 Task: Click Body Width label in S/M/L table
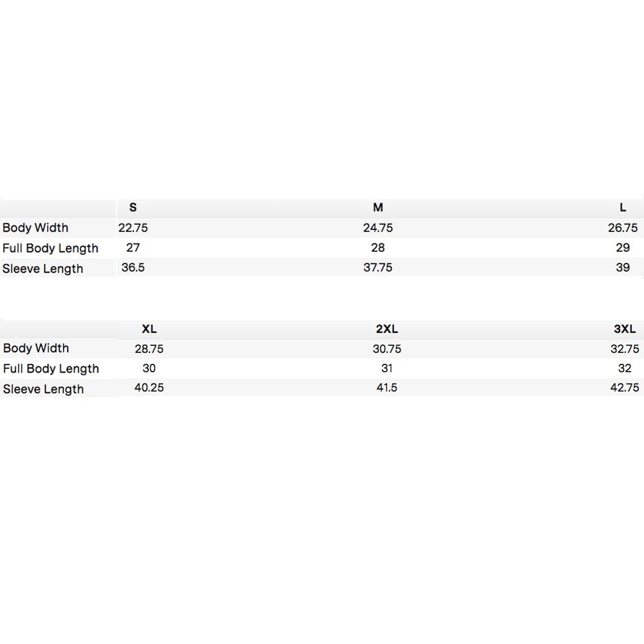coord(35,227)
